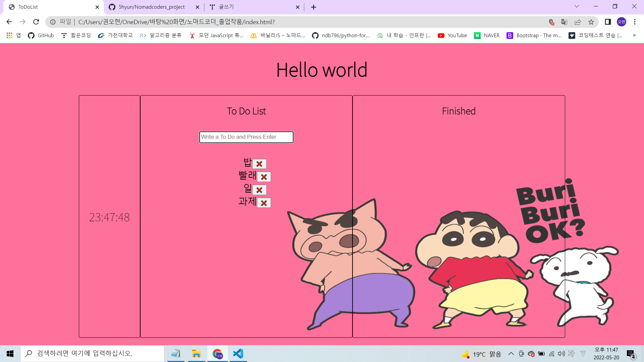Switch to the 5hyun/Nomadcoders_project tab
Viewport: 644px width, 362px height.
(x=152, y=7)
